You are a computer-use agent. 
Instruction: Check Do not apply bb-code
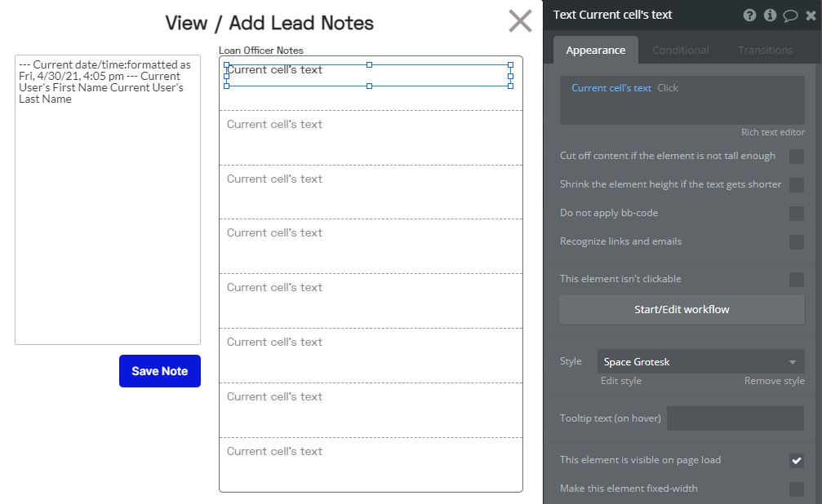tap(797, 213)
